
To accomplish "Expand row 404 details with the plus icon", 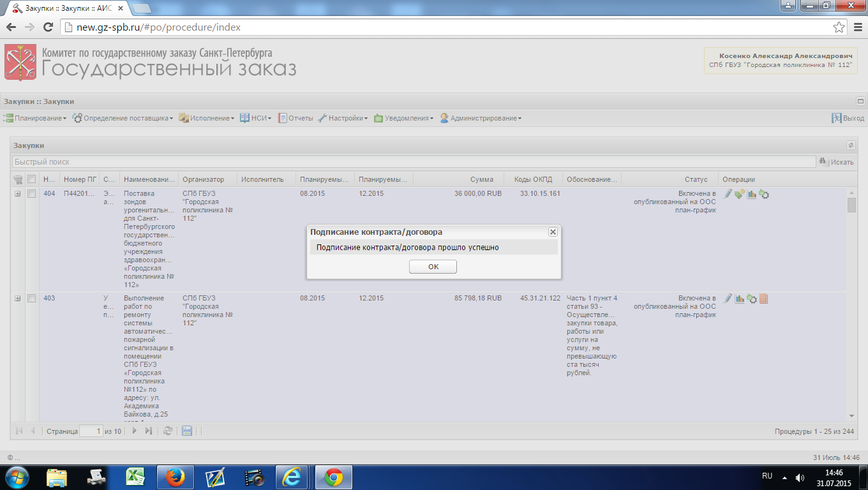I will point(18,193).
